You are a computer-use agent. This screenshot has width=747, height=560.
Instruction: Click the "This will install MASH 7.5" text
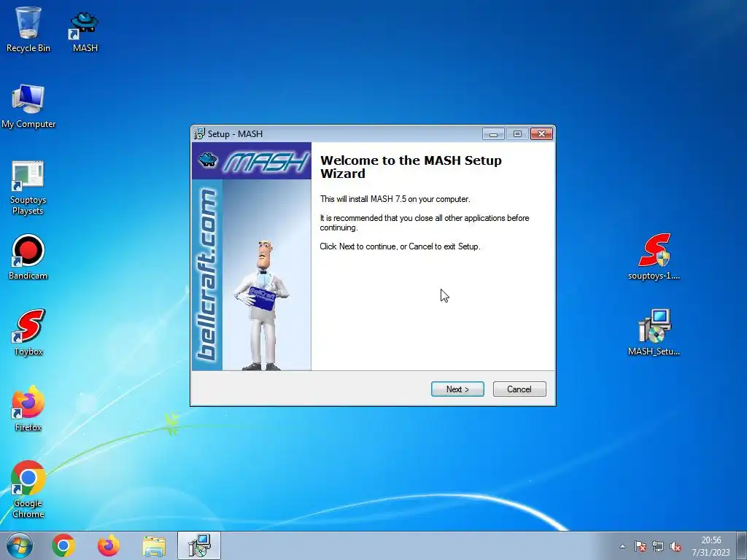(395, 199)
